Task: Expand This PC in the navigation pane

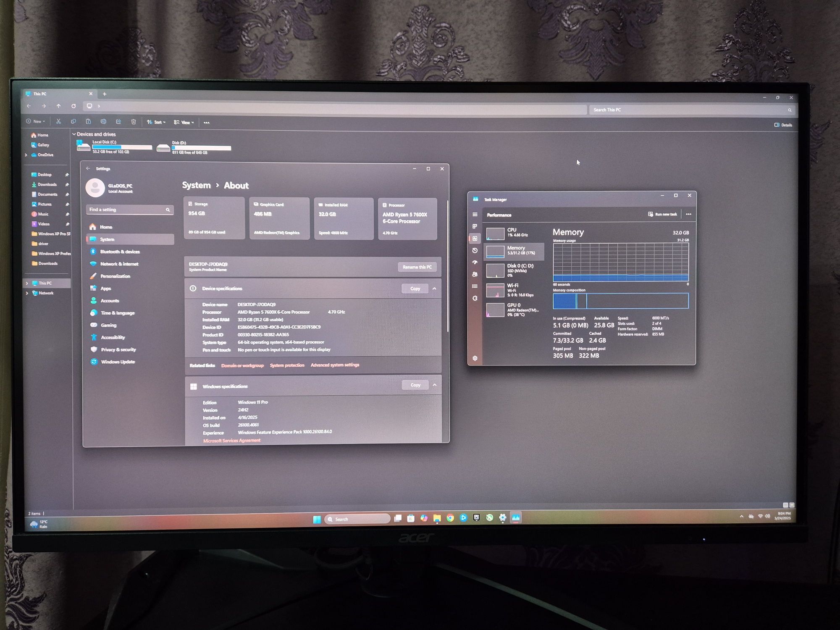Action: click(27, 283)
